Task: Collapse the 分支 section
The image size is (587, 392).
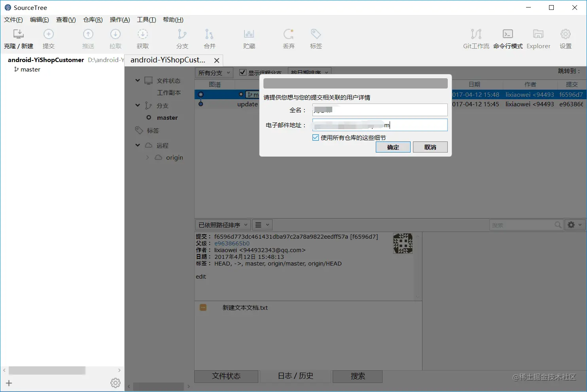Action: [138, 105]
